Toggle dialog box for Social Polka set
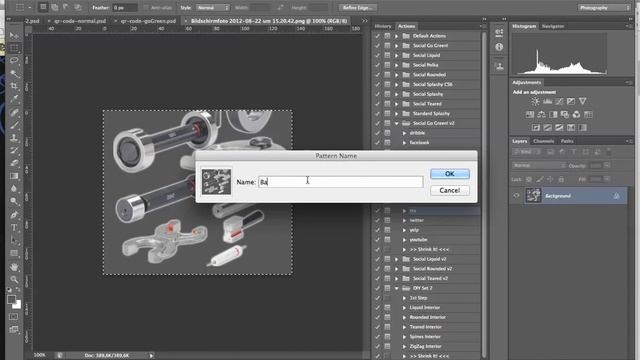Screen dimensions: 640x360 point(387,65)
